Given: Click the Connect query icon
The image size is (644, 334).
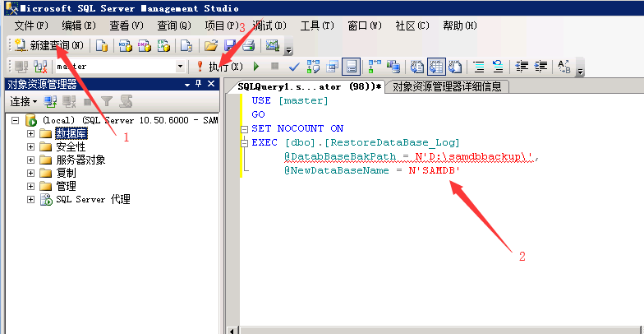Looking at the screenshot, I should [21, 67].
